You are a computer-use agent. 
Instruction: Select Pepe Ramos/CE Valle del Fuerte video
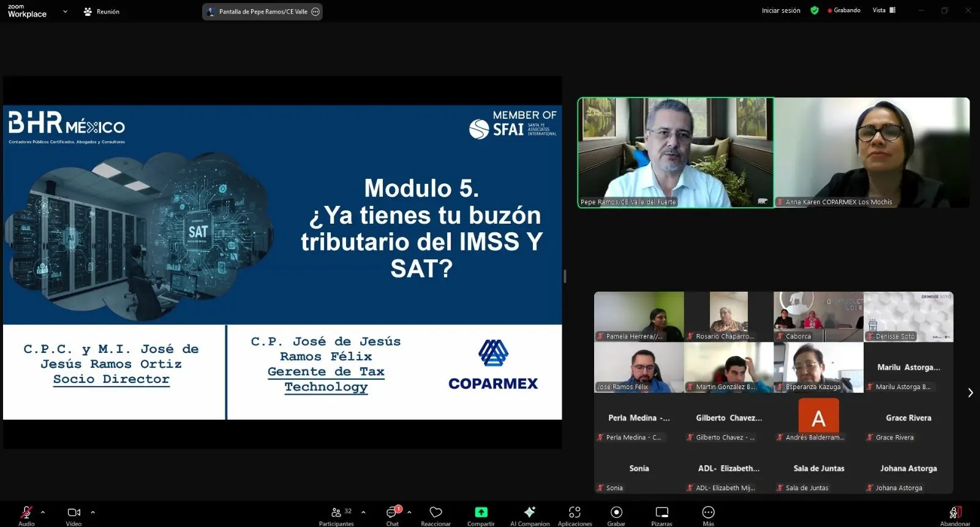[676, 153]
